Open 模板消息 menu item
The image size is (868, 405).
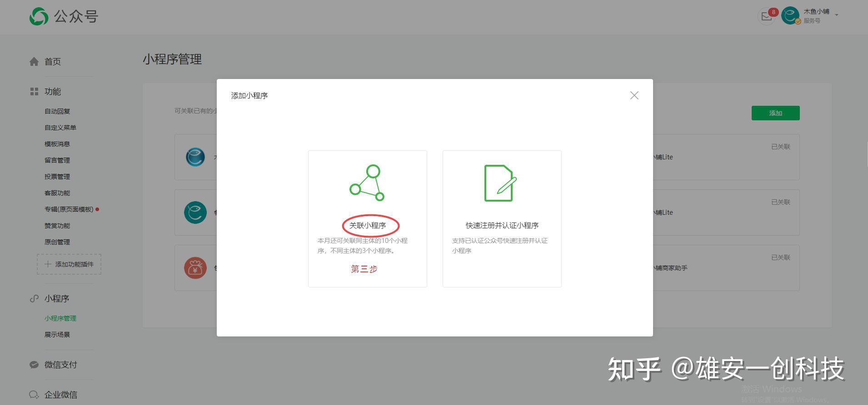[57, 144]
